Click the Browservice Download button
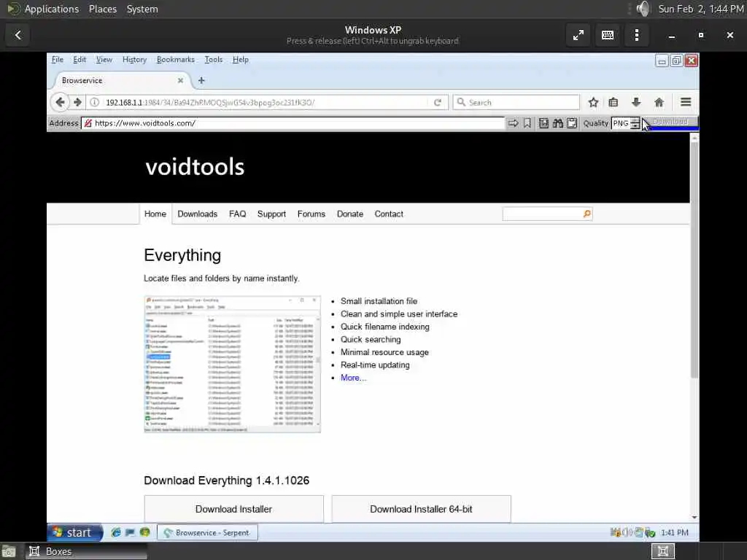This screenshot has height=560, width=747. pyautogui.click(x=670, y=122)
